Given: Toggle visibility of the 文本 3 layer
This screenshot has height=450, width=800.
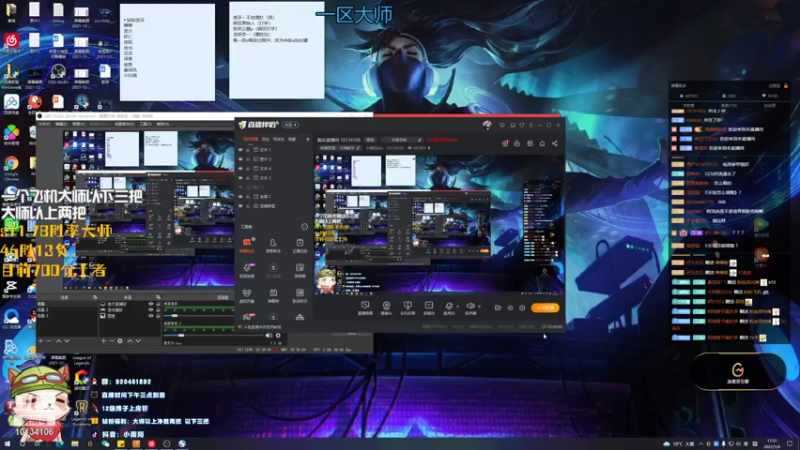Looking at the screenshot, I should (241, 178).
